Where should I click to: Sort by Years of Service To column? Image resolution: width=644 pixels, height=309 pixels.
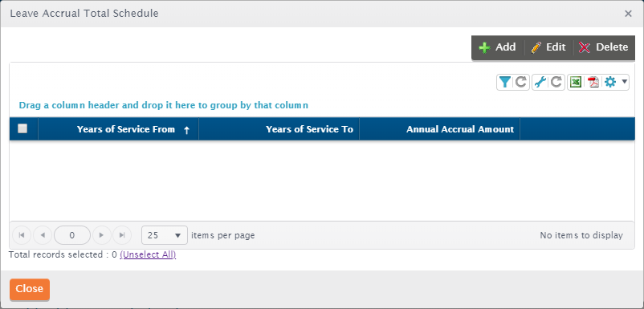309,129
